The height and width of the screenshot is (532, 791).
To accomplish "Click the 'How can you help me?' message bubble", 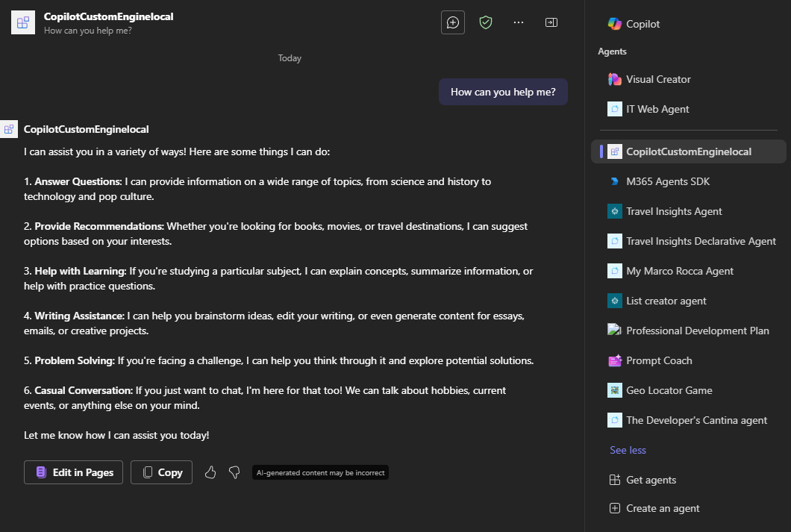I will point(503,92).
